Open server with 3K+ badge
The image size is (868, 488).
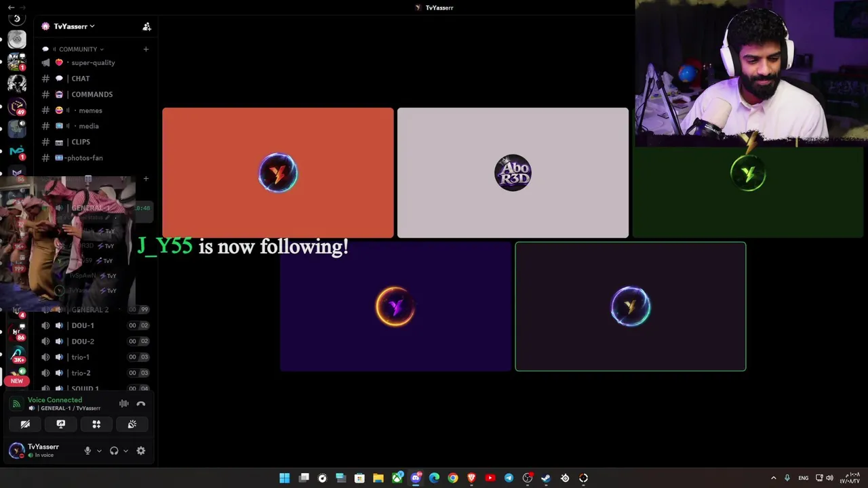tap(18, 354)
